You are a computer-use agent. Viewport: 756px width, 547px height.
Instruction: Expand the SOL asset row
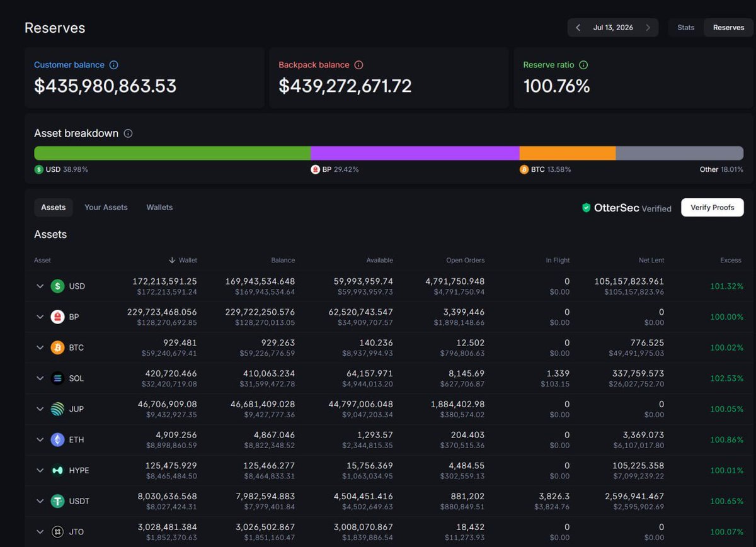40,378
